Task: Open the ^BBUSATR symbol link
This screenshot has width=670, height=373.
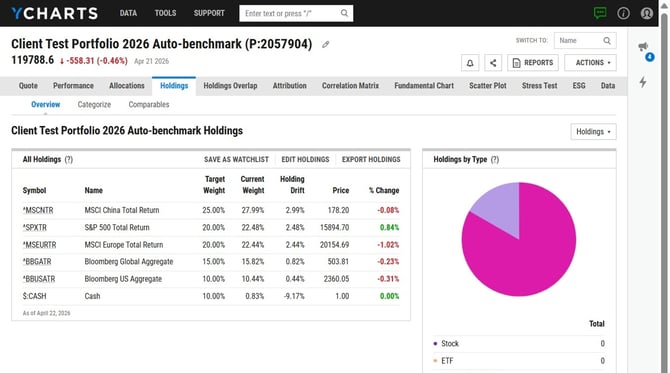Action: pyautogui.click(x=39, y=279)
